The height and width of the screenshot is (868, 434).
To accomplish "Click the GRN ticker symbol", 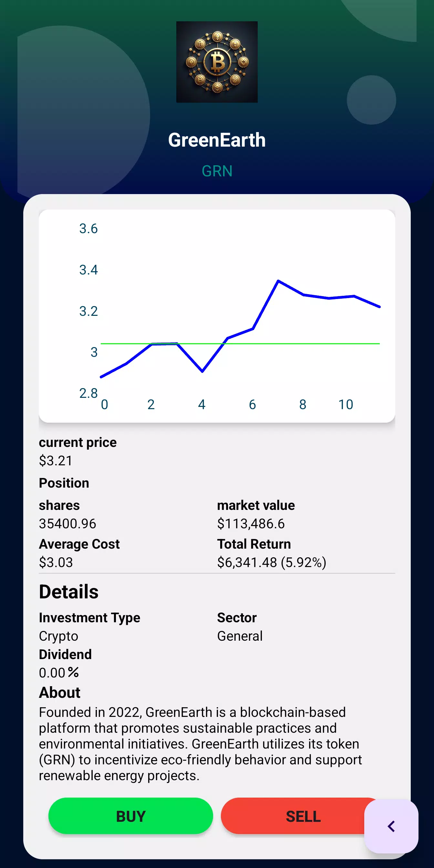I will click(x=217, y=171).
